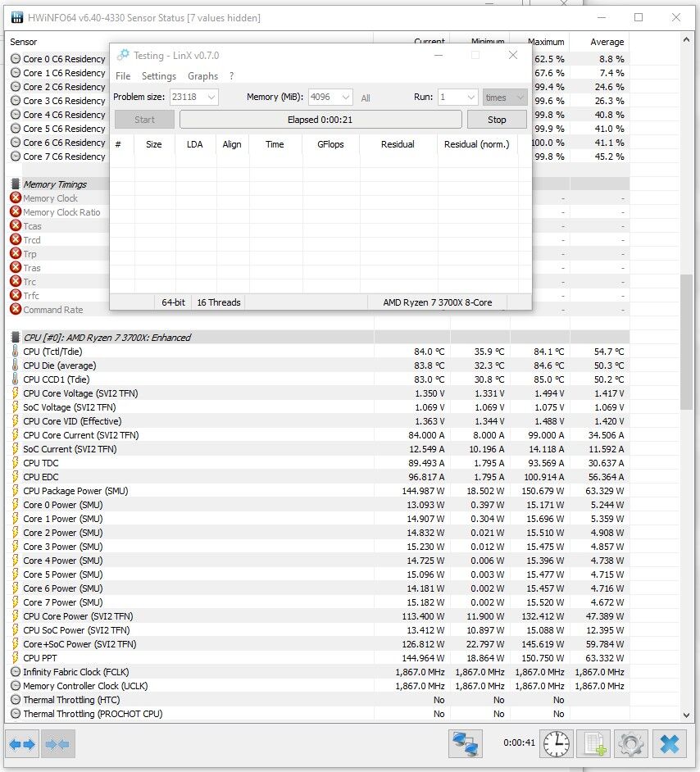Select Thermal Throttling (PROCHOT CPU) row

317,714
